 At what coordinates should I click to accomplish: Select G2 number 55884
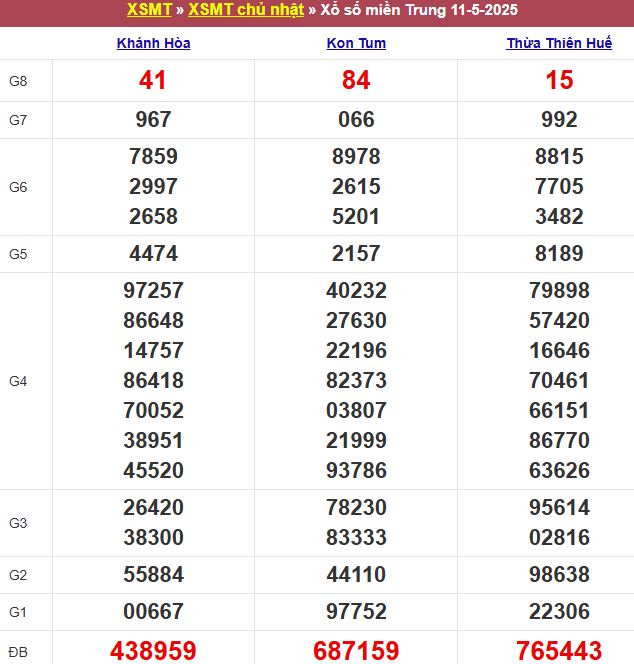coord(153,575)
